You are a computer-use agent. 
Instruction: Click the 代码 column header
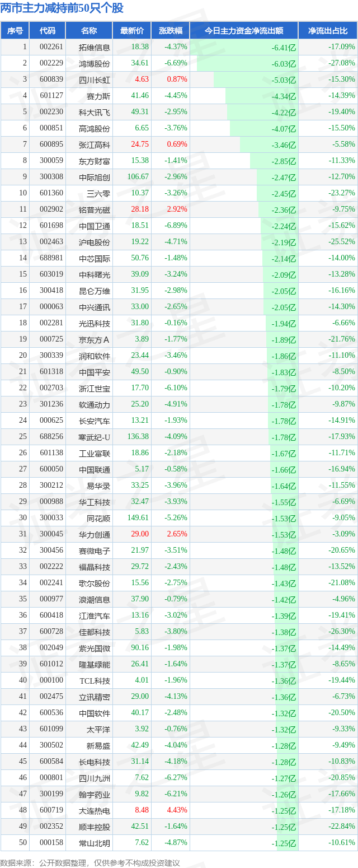click(x=48, y=31)
